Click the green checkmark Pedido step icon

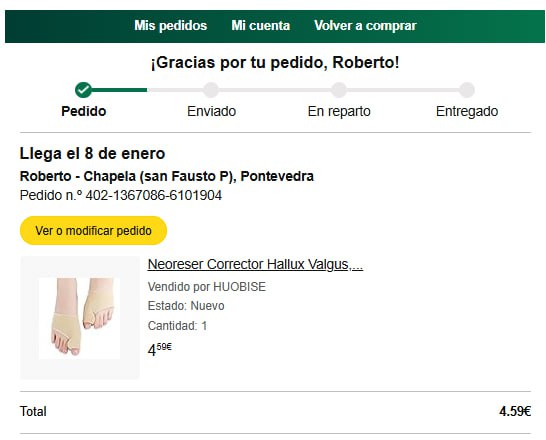(83, 90)
